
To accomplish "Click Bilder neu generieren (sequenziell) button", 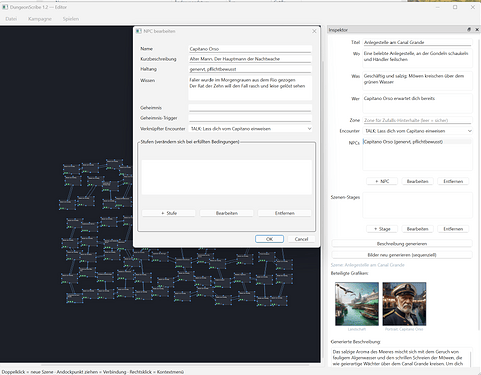I will [402, 255].
